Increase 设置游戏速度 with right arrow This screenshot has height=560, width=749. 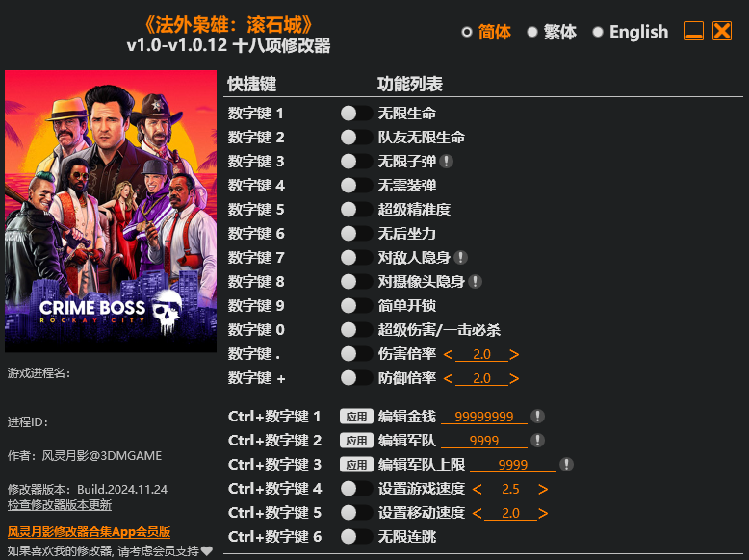[x=543, y=489]
